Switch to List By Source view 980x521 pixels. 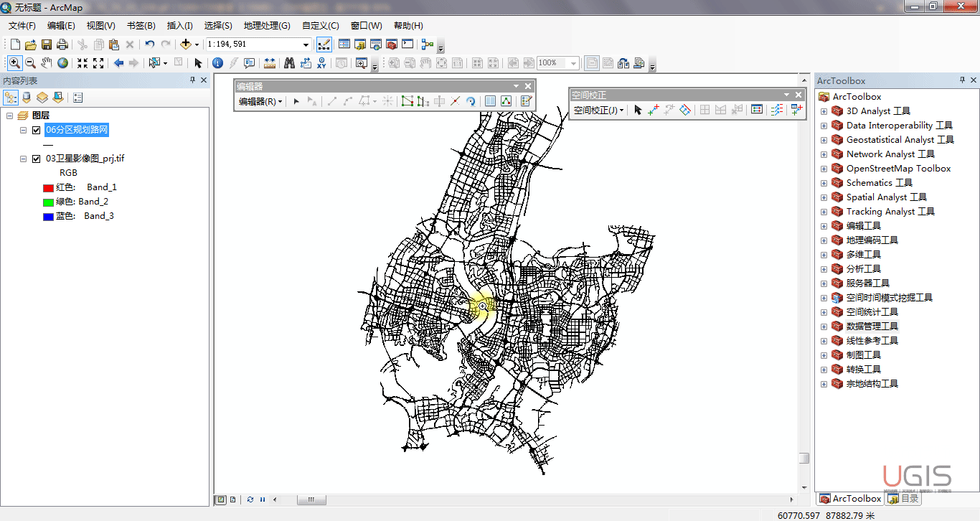[x=27, y=98]
